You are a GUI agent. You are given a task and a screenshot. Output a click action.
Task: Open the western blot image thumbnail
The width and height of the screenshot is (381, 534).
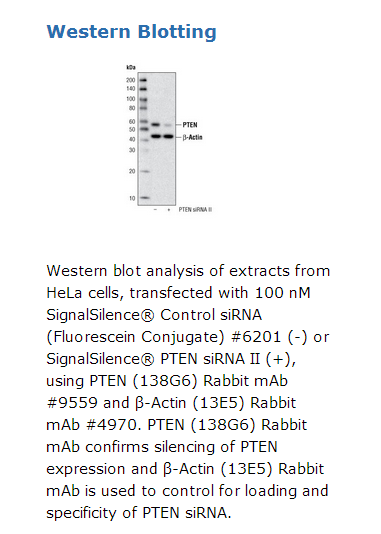(x=170, y=139)
